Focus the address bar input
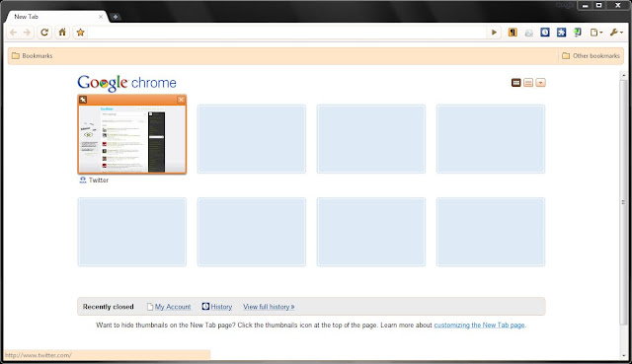This screenshot has height=364, width=632. (287, 33)
